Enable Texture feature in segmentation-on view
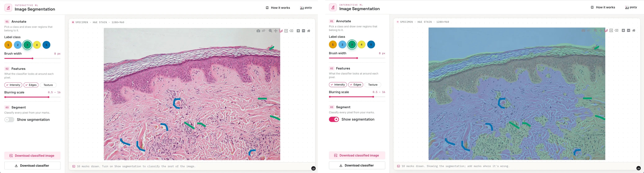This screenshot has height=173, width=644. [x=373, y=85]
